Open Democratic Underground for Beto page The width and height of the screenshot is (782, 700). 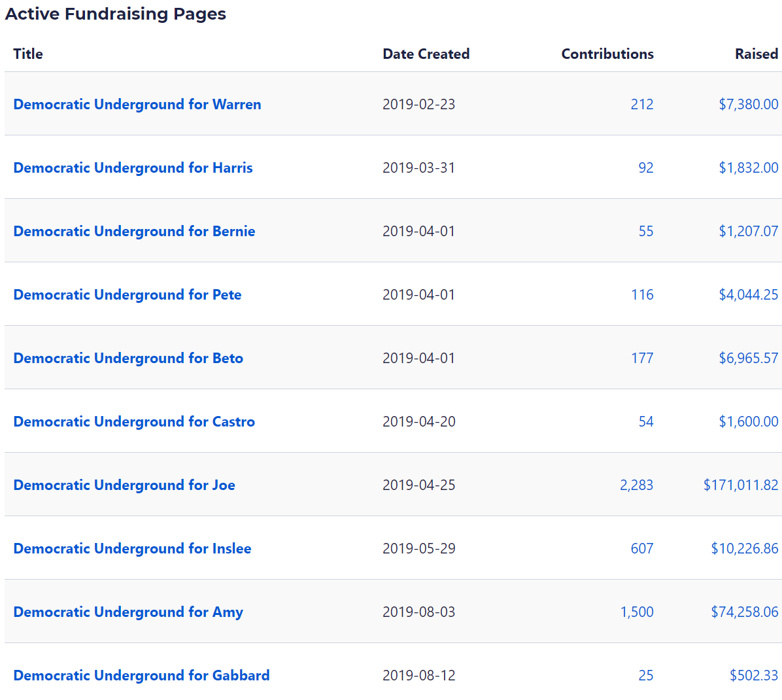coord(128,359)
